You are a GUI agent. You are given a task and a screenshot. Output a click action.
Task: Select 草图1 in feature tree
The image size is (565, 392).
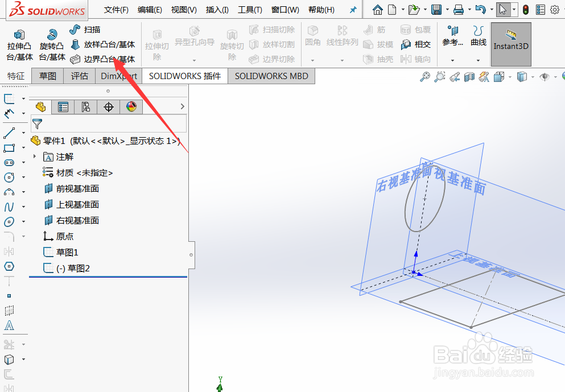click(x=60, y=252)
